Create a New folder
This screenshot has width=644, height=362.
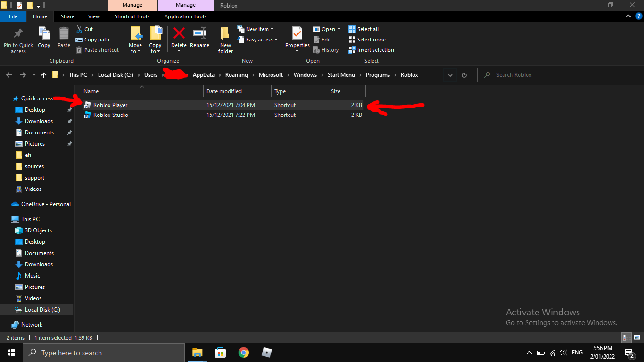click(225, 40)
